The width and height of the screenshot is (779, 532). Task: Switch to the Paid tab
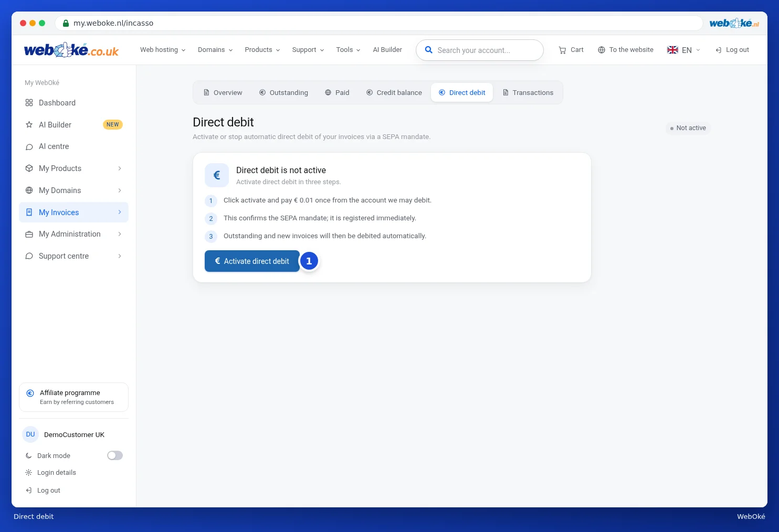click(337, 92)
